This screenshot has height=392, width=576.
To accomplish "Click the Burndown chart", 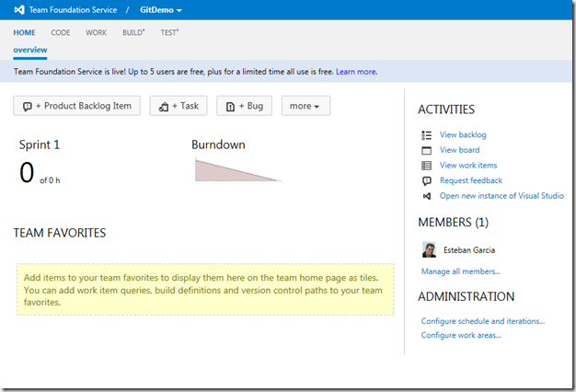I will (237, 169).
